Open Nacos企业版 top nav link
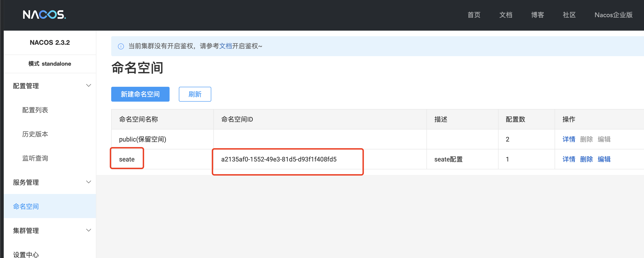The image size is (644, 258). (613, 15)
